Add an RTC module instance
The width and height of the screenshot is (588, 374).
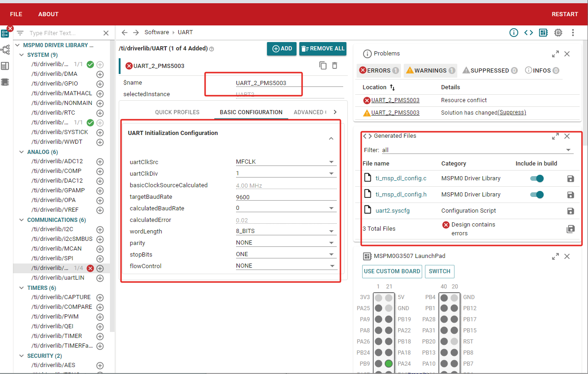coord(100,113)
